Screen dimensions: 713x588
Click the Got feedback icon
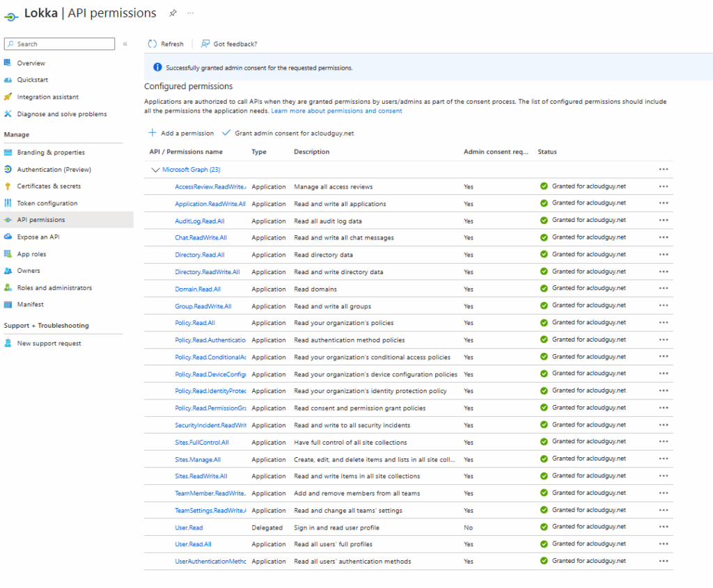coord(205,44)
